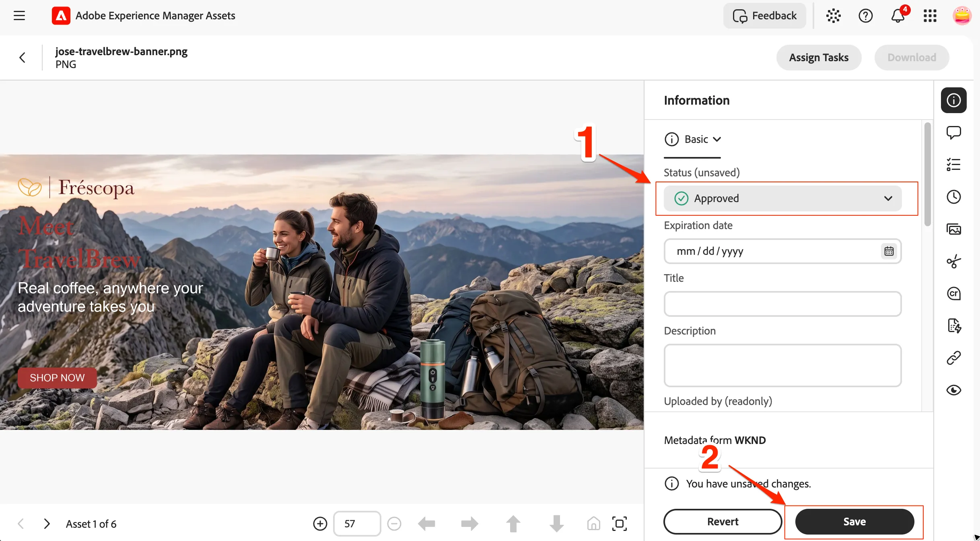Expand the Basic section dropdown
Viewport: 980px width, 541px height.
pos(692,139)
